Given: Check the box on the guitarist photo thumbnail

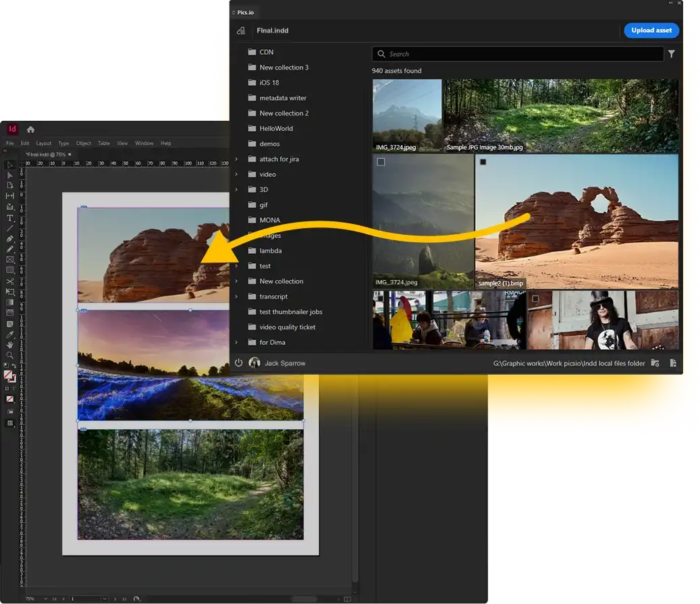Looking at the screenshot, I should tap(535, 298).
